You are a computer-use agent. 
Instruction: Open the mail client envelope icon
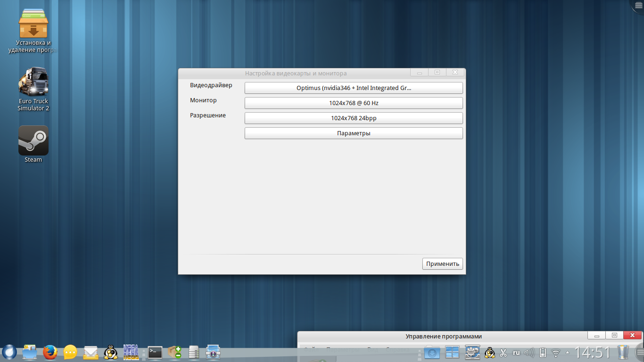point(91,352)
